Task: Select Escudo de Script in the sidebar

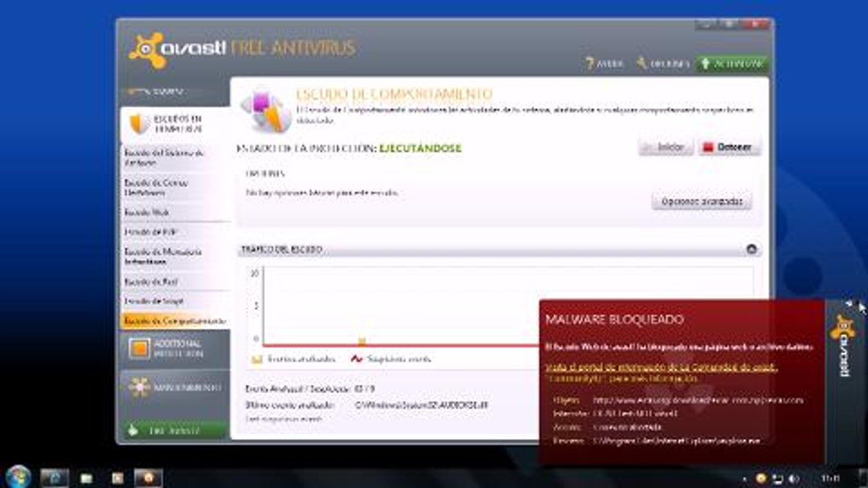Action: [x=175, y=301]
